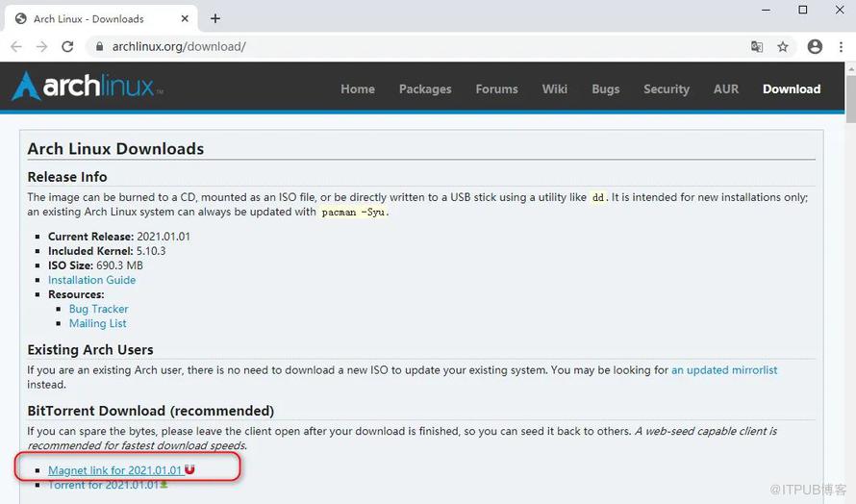Click the 'Release Info' heading
The width and height of the screenshot is (856, 504).
point(67,177)
